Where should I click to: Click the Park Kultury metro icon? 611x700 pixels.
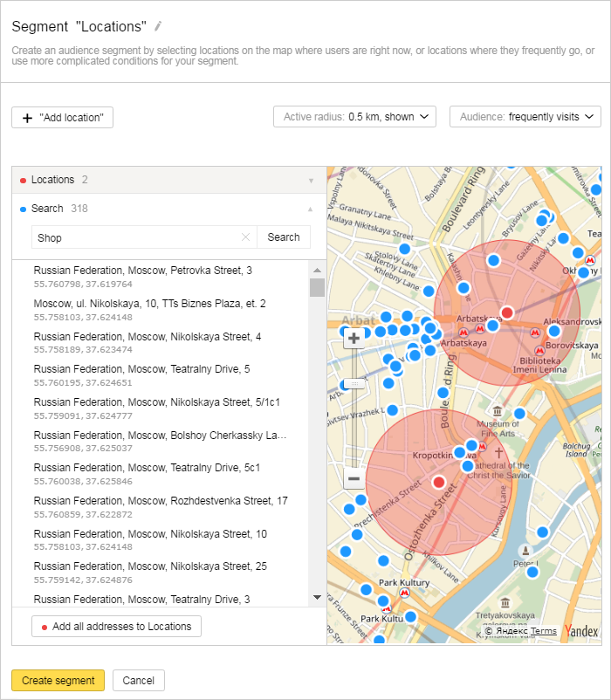point(404,592)
